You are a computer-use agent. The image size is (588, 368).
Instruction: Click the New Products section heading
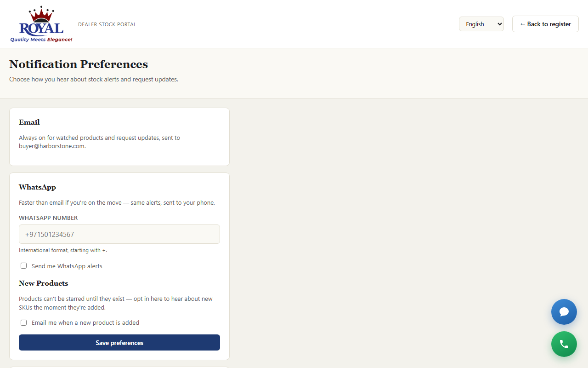[44, 283]
